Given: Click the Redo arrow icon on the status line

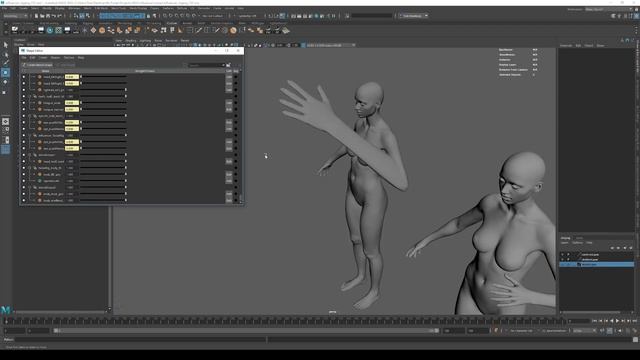Looking at the screenshot, I should [60, 16].
